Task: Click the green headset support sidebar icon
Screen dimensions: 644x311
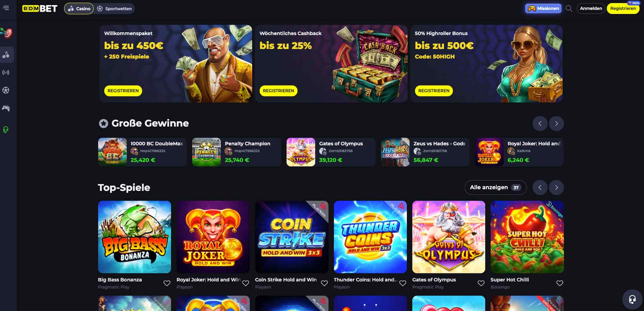Action: tap(6, 130)
